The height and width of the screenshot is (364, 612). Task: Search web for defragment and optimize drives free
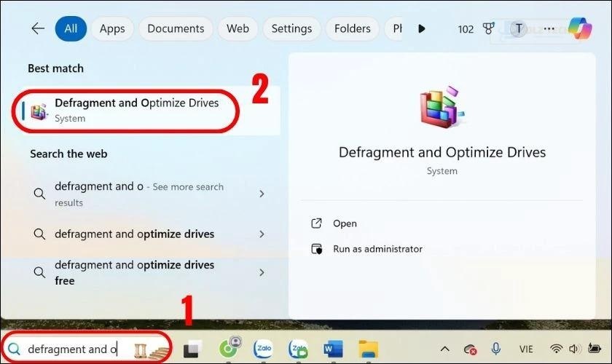(135, 272)
